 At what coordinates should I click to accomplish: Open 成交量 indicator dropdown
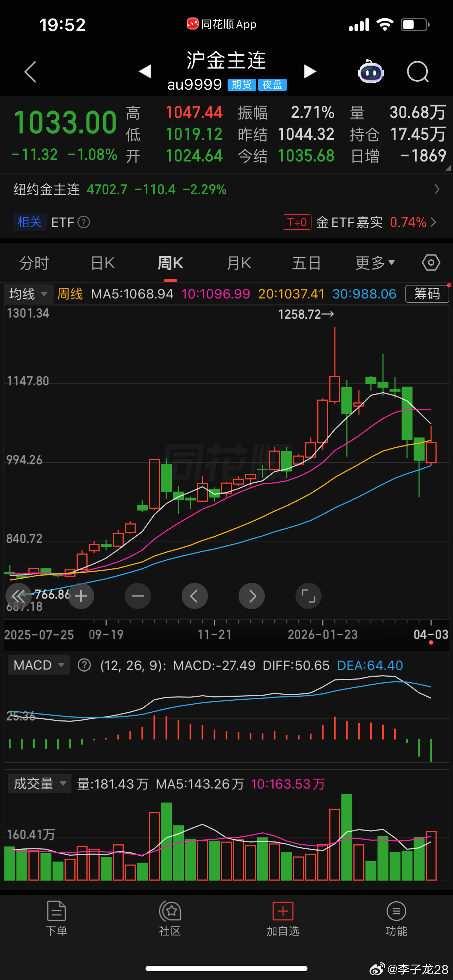(x=40, y=784)
